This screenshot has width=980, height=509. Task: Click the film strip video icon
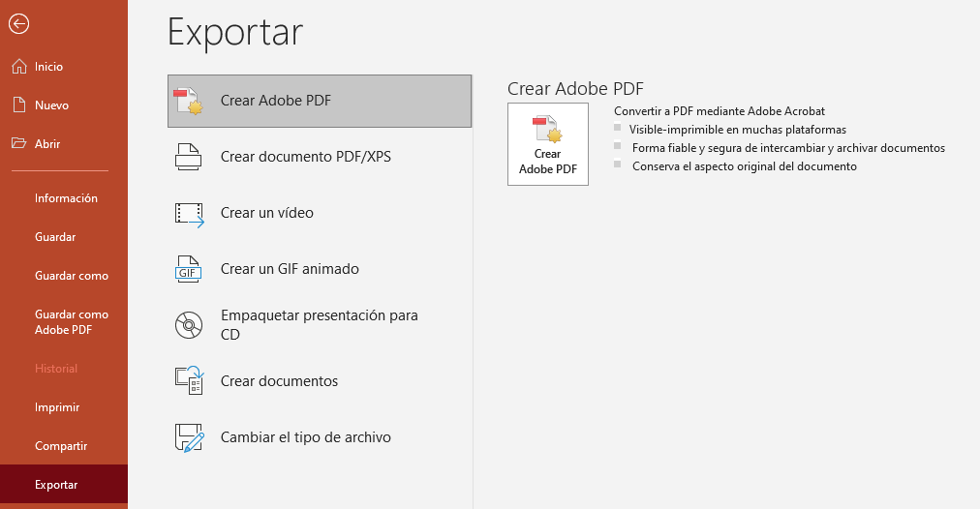click(x=189, y=213)
